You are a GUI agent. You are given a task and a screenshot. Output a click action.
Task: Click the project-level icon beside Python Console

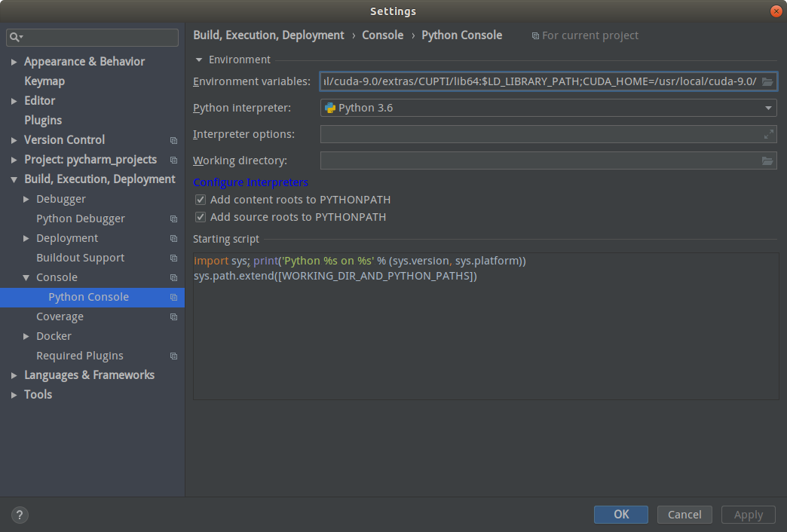point(173,297)
